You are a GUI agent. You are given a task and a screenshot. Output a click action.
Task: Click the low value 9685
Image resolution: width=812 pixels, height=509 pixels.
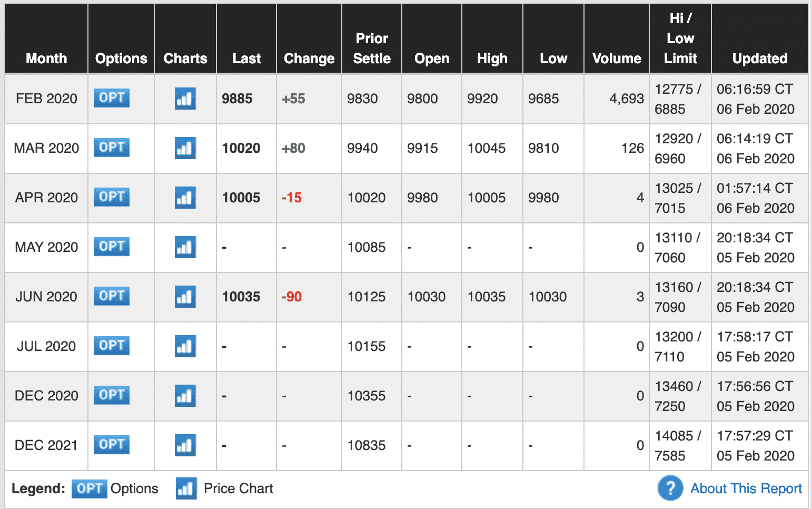pos(543,99)
